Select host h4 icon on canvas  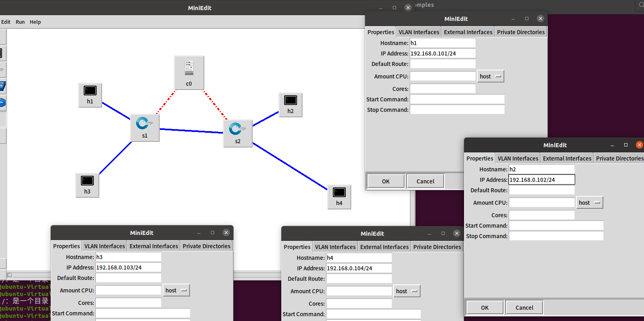(x=339, y=197)
